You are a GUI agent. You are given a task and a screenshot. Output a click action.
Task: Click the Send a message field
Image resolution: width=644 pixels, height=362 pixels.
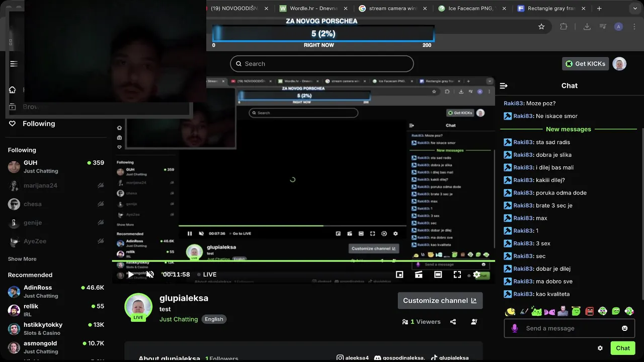(x=570, y=328)
